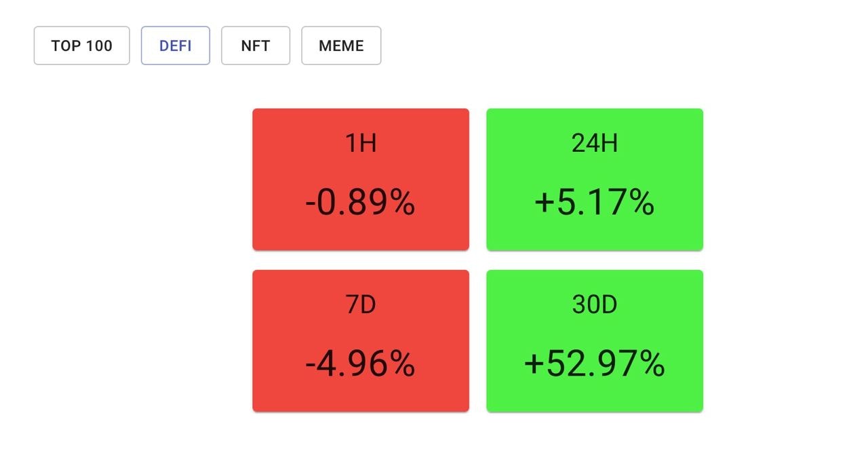Viewport: 868px width, 453px height.
Task: Click the 1H percentage change tile
Action: pos(360,179)
